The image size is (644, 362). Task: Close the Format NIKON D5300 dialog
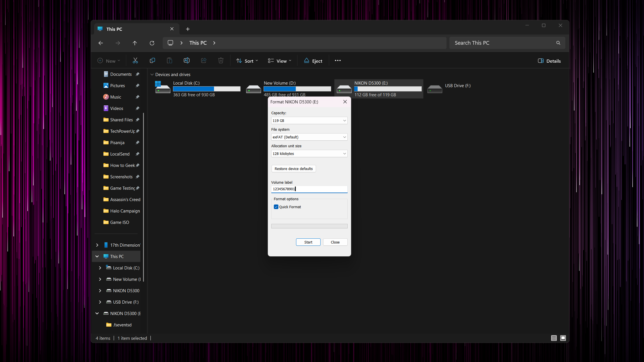pos(345,102)
